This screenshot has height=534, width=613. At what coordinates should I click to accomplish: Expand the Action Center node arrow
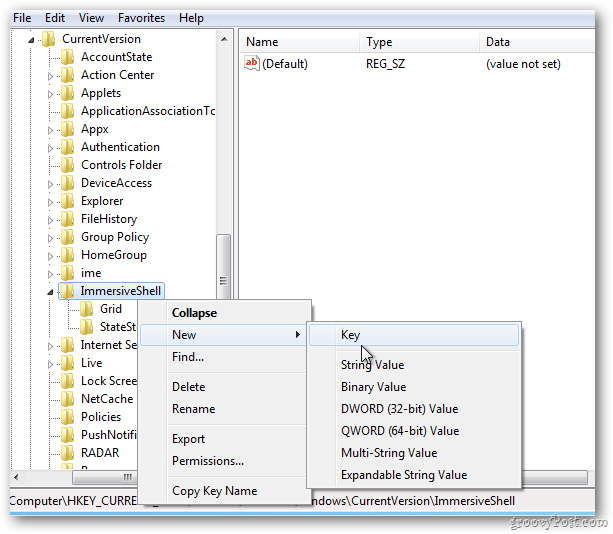click(50, 76)
